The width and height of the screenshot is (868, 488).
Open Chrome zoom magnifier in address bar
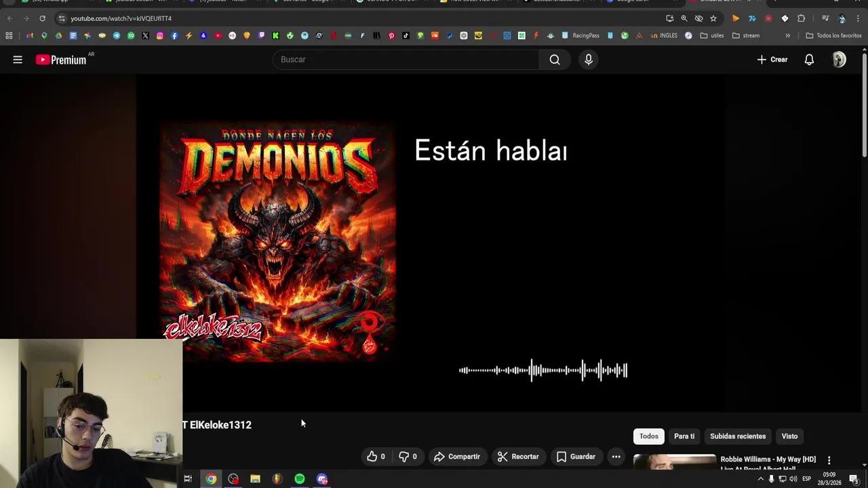tap(684, 18)
